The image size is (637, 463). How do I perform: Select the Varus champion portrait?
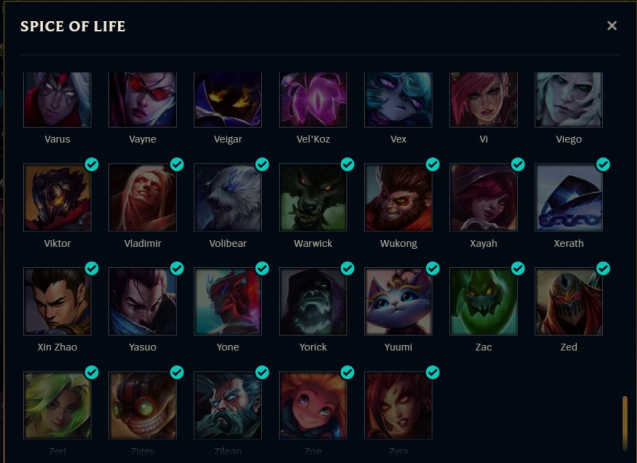(57, 100)
